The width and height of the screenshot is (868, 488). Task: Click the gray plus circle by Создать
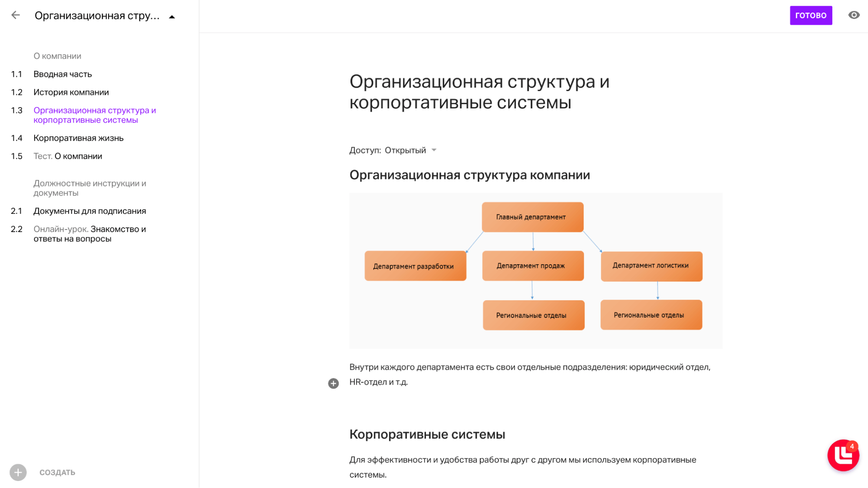coord(18,472)
